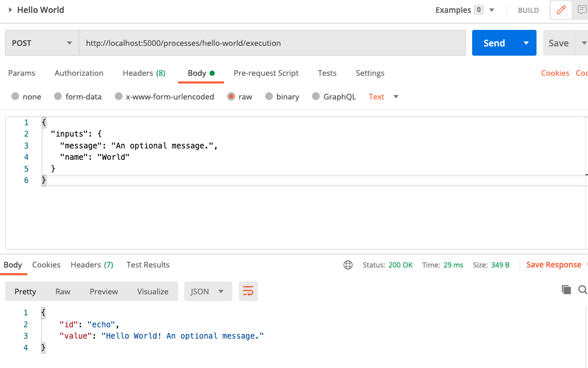Open the Examples dropdown

click(492, 10)
